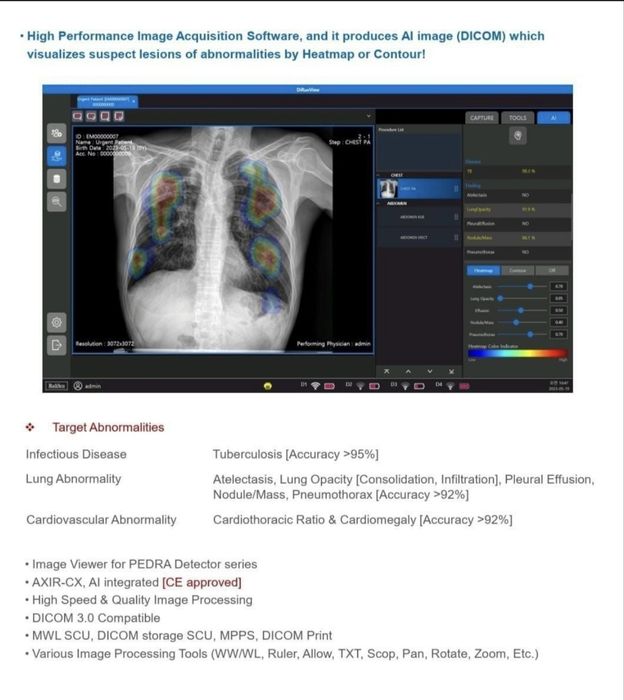Switch to the AI tab

click(x=553, y=118)
